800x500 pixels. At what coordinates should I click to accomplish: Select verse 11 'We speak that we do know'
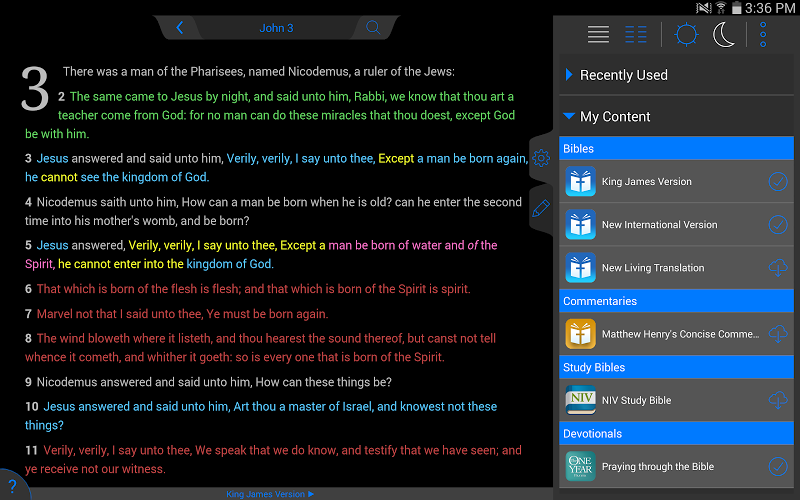click(x=273, y=459)
